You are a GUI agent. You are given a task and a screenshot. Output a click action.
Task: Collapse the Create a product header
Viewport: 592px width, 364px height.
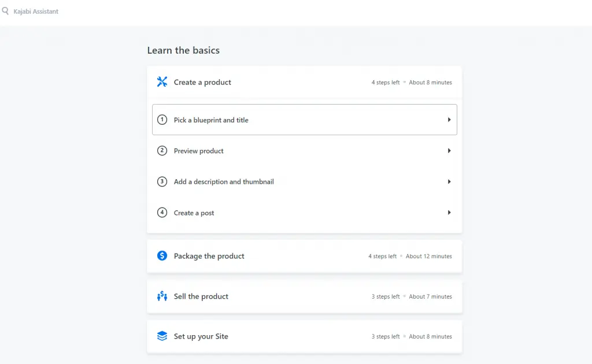202,82
